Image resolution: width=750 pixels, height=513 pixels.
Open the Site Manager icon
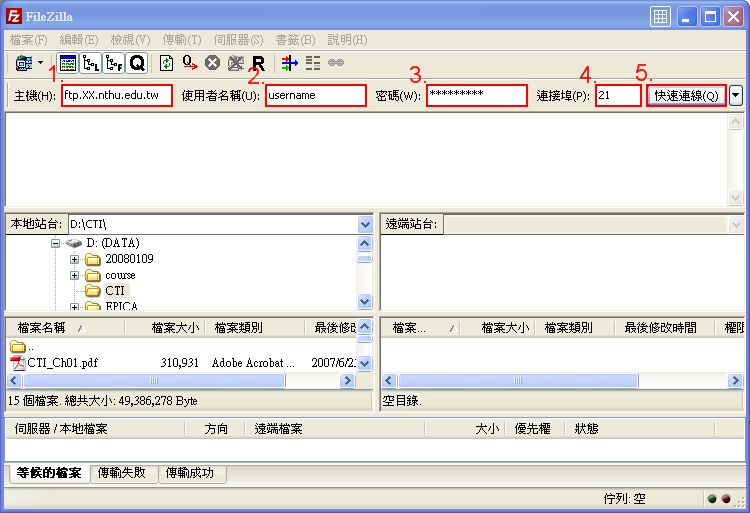[21, 63]
